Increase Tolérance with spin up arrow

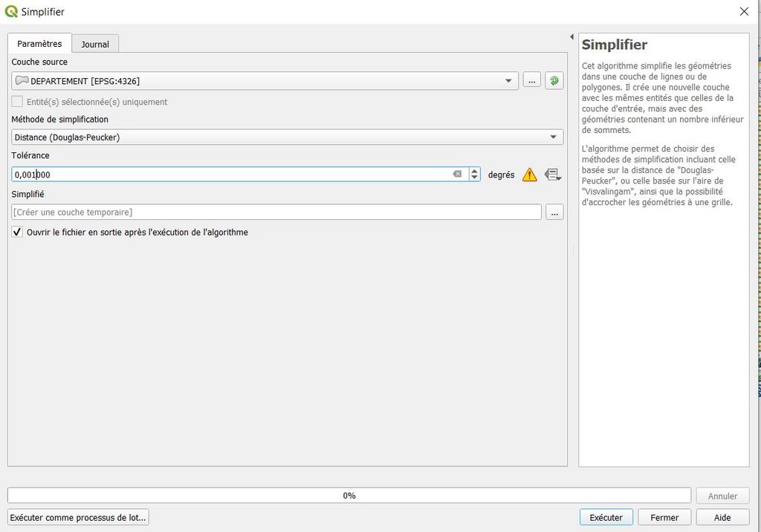475,170
